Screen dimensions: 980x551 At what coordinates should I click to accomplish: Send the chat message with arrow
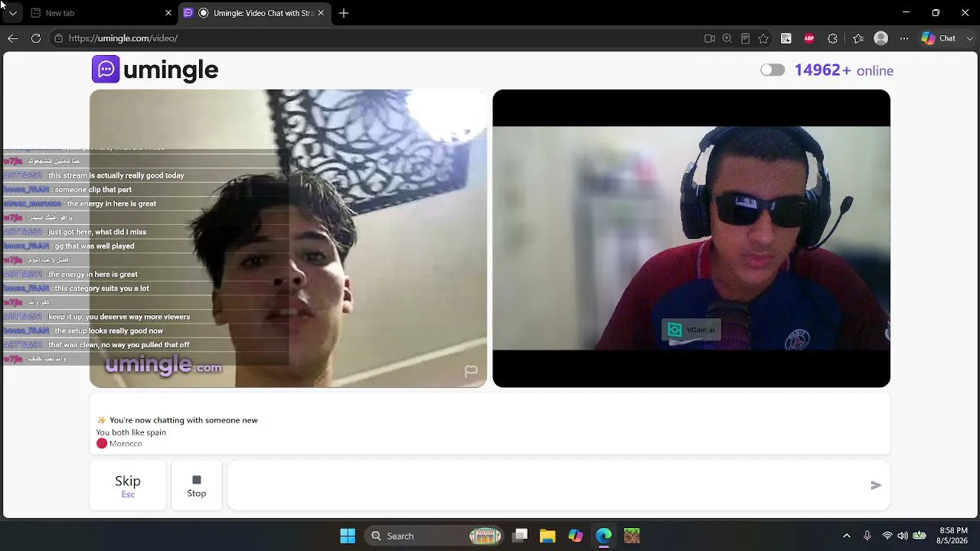click(876, 485)
